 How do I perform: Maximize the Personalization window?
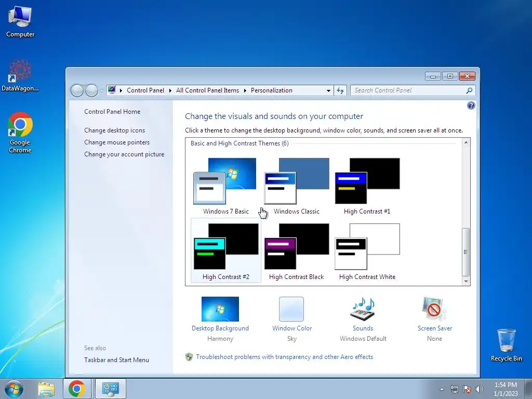450,76
